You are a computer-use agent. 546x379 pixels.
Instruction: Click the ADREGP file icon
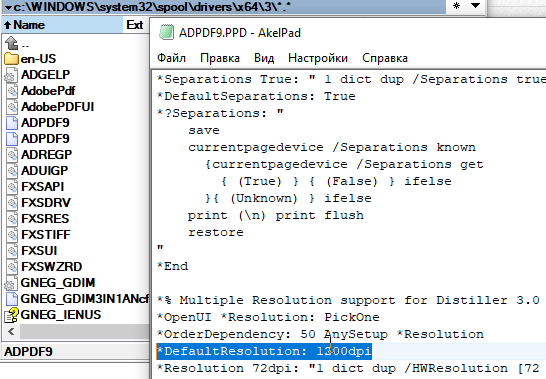point(11,155)
